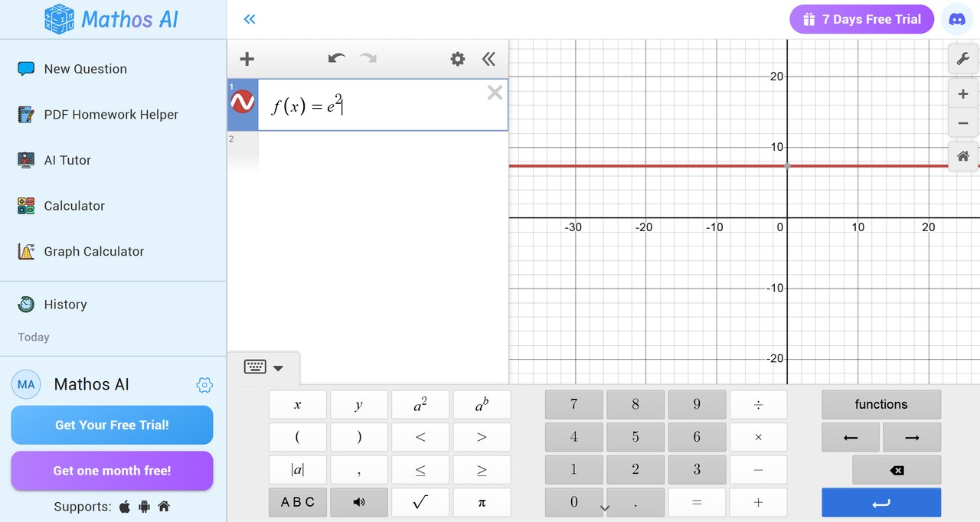Viewport: 980px width, 522px height.
Task: Zoom in on the graph
Action: point(963,94)
